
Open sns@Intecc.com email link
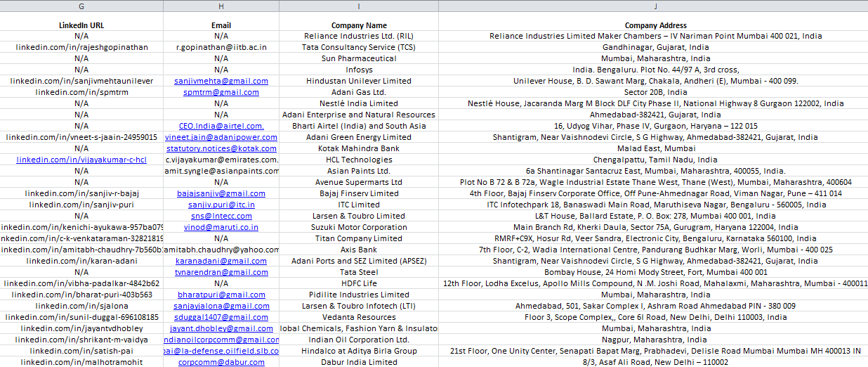click(x=221, y=216)
